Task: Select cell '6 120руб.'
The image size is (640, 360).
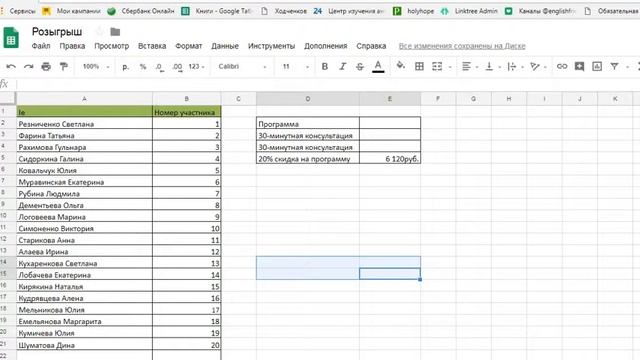Action: click(x=390, y=158)
